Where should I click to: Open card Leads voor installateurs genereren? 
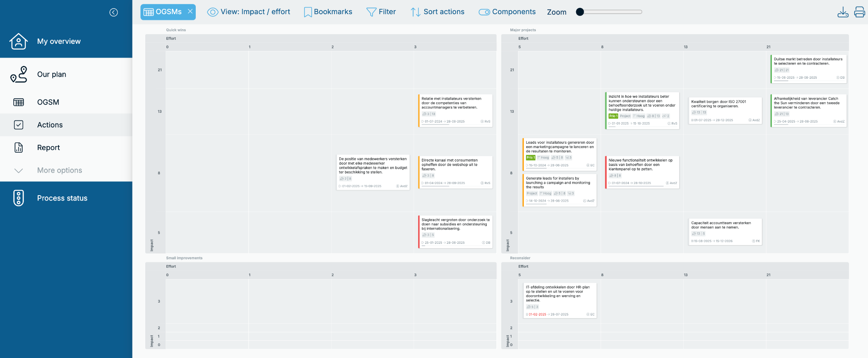[x=560, y=154]
